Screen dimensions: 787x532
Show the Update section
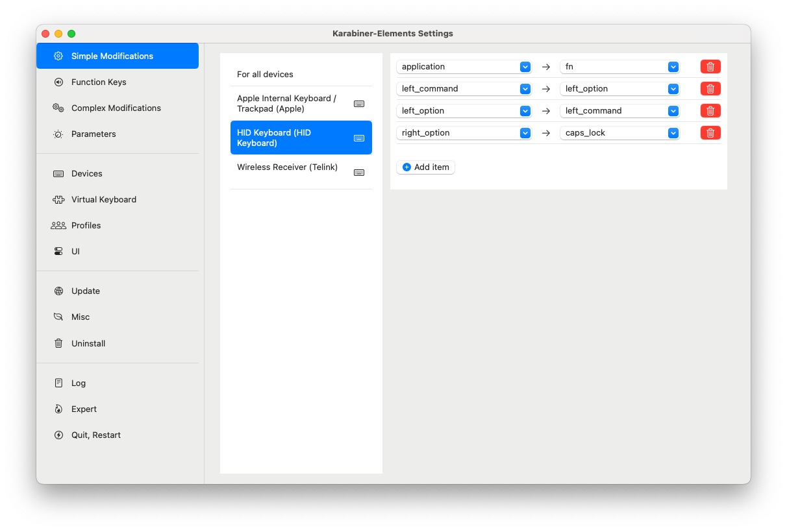tap(118, 291)
